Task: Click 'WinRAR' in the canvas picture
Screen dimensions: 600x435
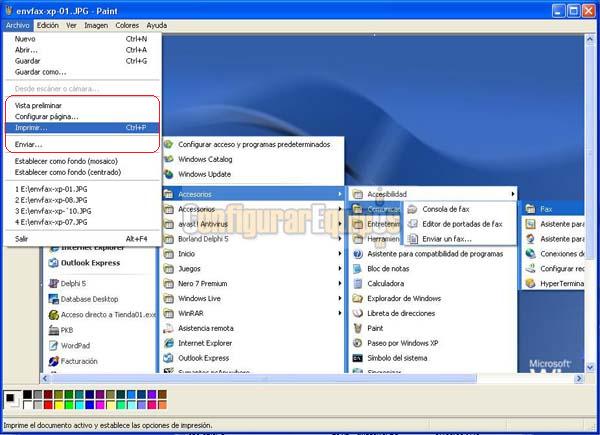Action: (191, 313)
